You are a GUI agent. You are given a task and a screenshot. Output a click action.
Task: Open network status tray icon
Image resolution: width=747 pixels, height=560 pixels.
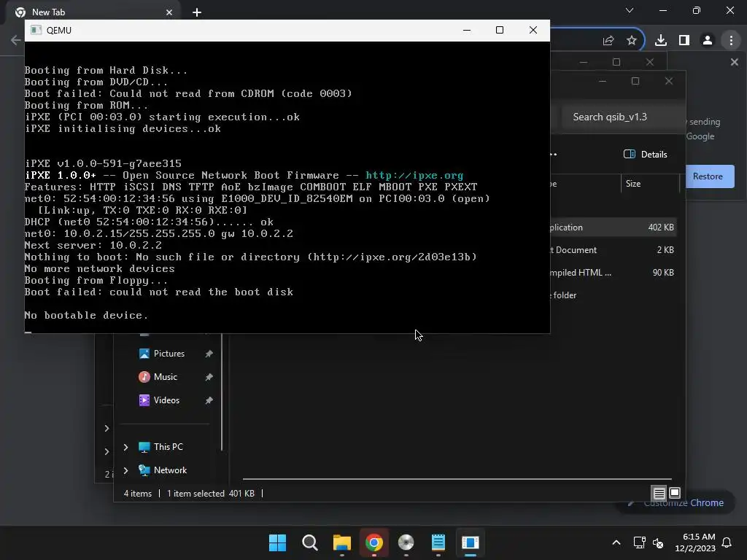639,542
